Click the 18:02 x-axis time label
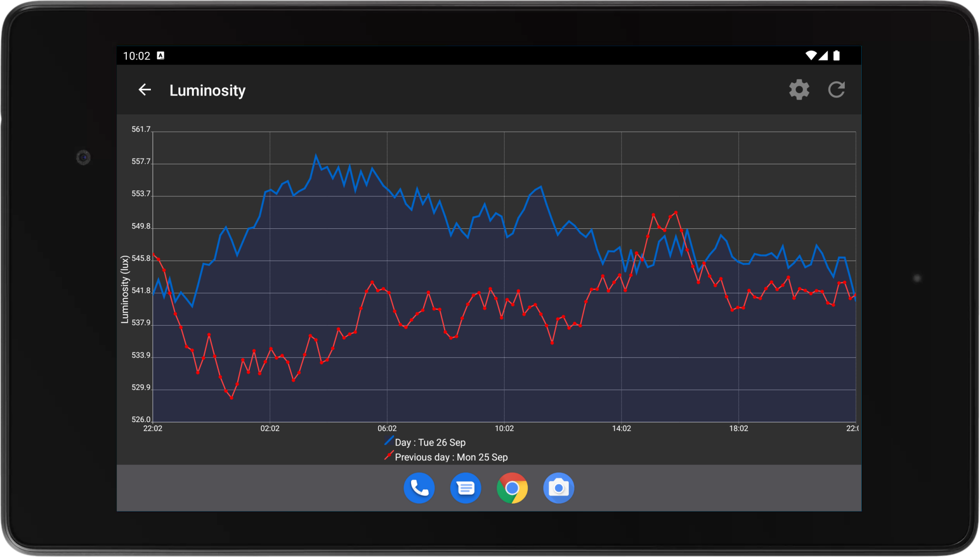The width and height of the screenshot is (980, 557). [738, 429]
